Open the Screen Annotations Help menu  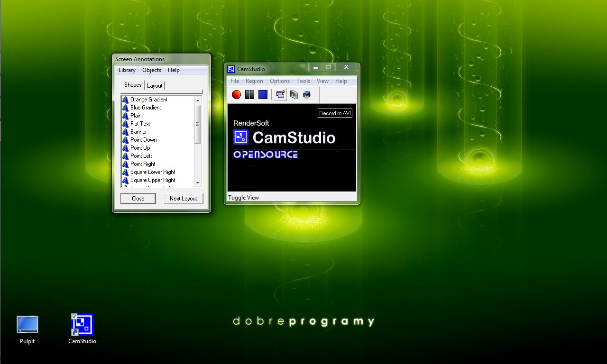click(174, 70)
